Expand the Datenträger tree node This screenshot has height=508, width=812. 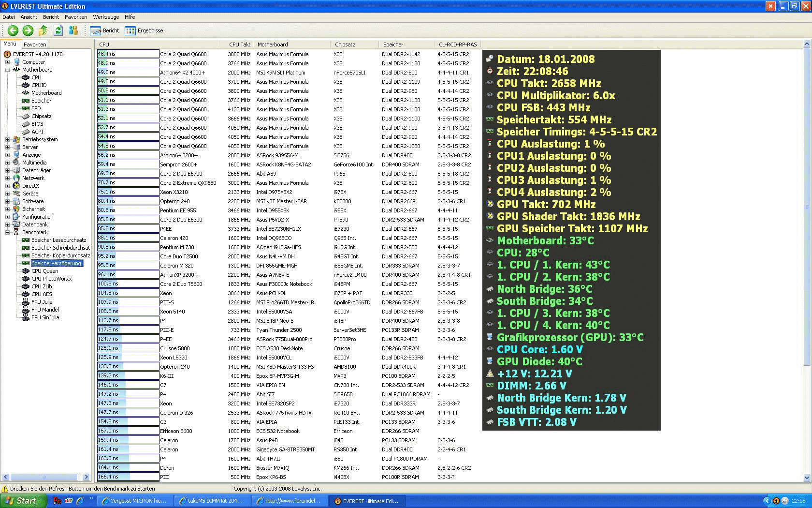click(7, 170)
